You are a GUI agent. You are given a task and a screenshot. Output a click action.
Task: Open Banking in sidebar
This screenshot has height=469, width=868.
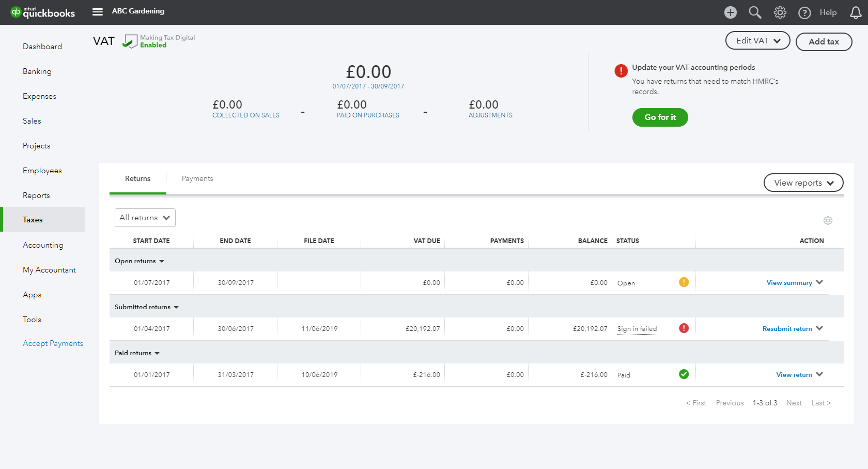tap(37, 71)
